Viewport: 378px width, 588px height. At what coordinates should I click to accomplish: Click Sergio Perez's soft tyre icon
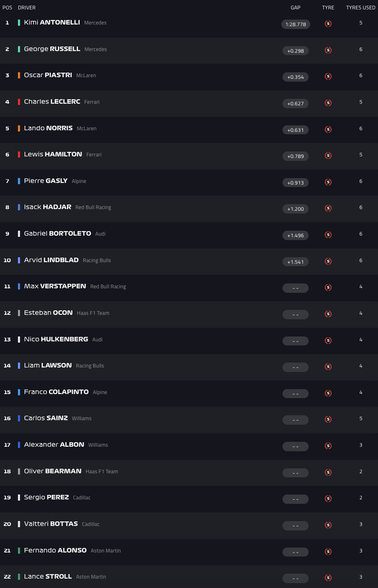click(x=328, y=499)
